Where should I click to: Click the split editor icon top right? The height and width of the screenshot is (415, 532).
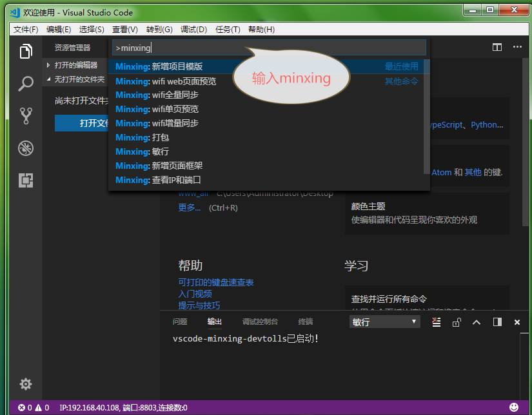[497, 47]
